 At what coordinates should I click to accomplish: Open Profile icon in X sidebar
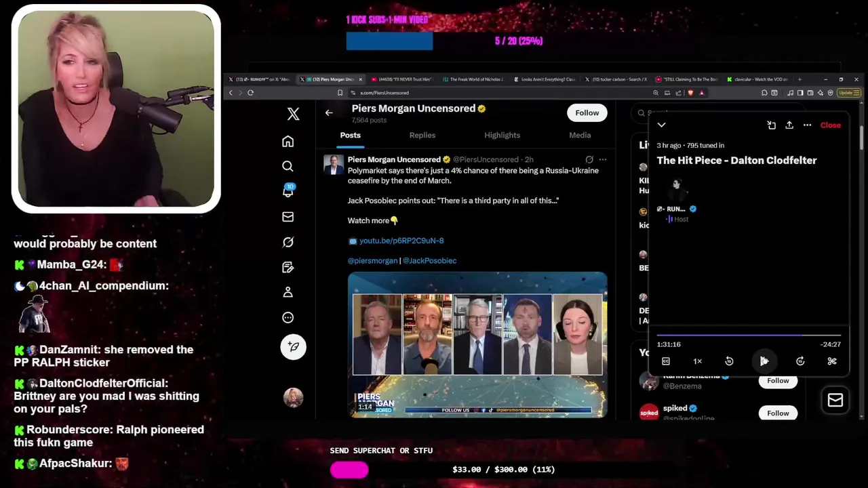[x=288, y=292]
